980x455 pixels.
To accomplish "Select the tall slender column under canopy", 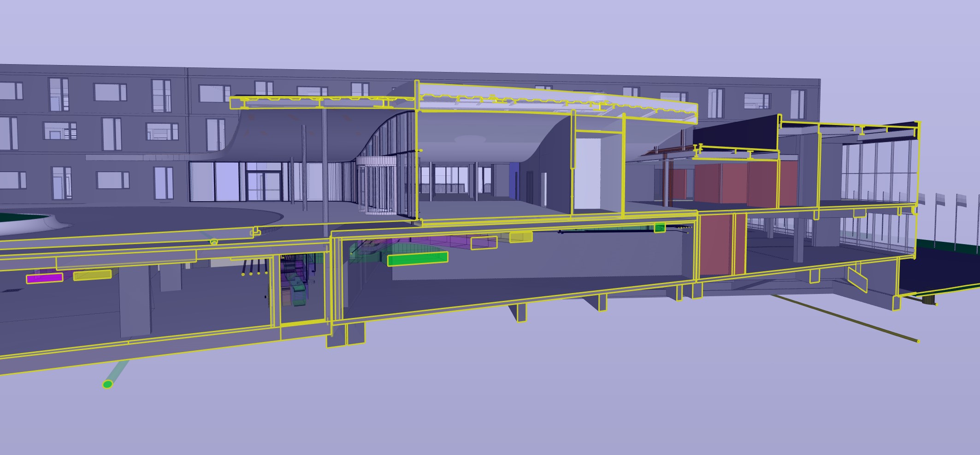I will coord(325,162).
